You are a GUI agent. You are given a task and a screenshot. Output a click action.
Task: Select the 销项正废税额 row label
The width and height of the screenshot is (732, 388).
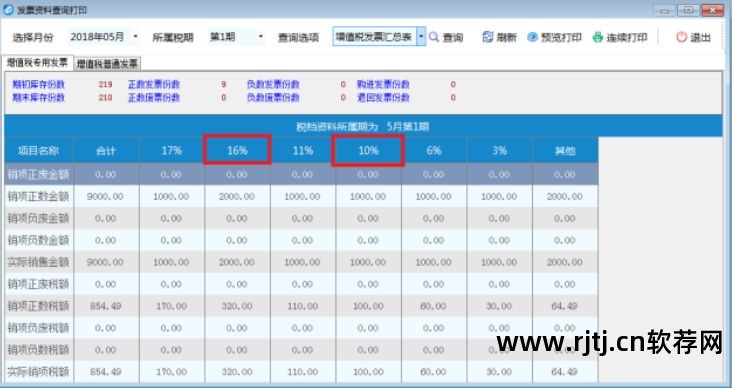(x=39, y=284)
